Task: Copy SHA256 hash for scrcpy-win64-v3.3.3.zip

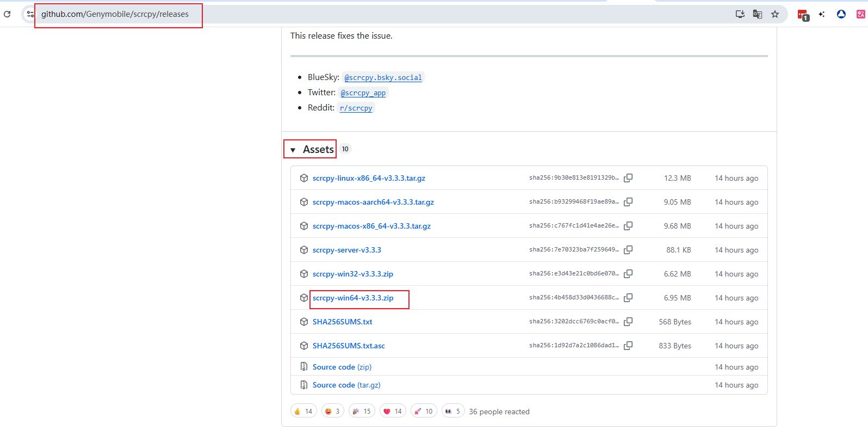Action: click(x=628, y=298)
